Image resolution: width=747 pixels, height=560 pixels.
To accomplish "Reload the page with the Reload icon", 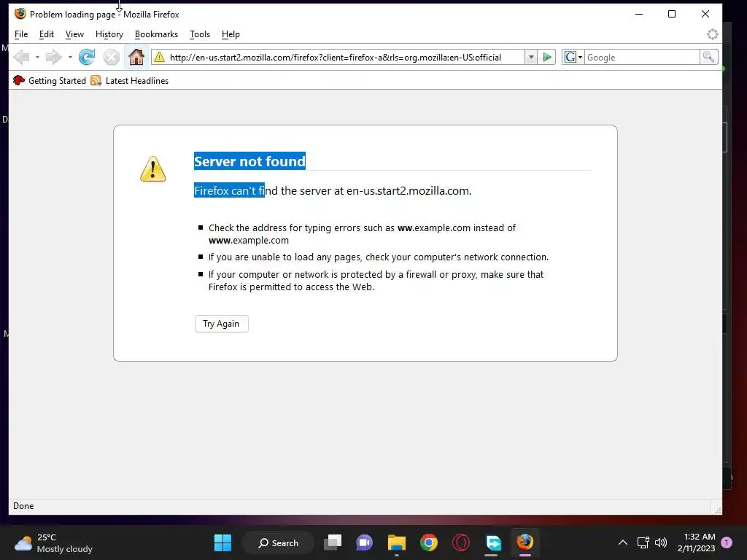I will [x=87, y=57].
